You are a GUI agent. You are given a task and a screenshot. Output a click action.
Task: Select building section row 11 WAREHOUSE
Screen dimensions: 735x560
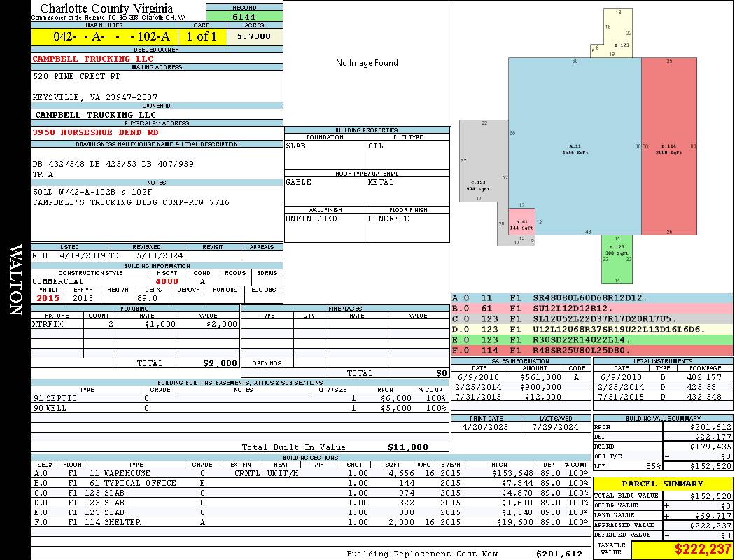(311, 474)
